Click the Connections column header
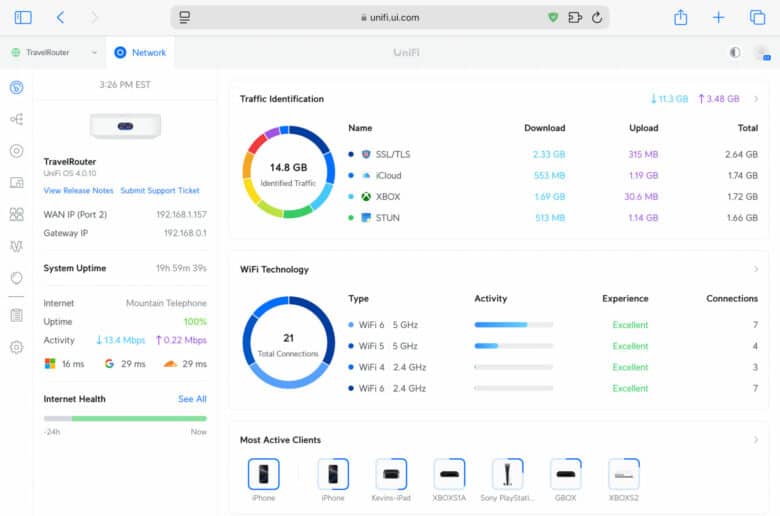This screenshot has height=516, width=780. click(732, 299)
